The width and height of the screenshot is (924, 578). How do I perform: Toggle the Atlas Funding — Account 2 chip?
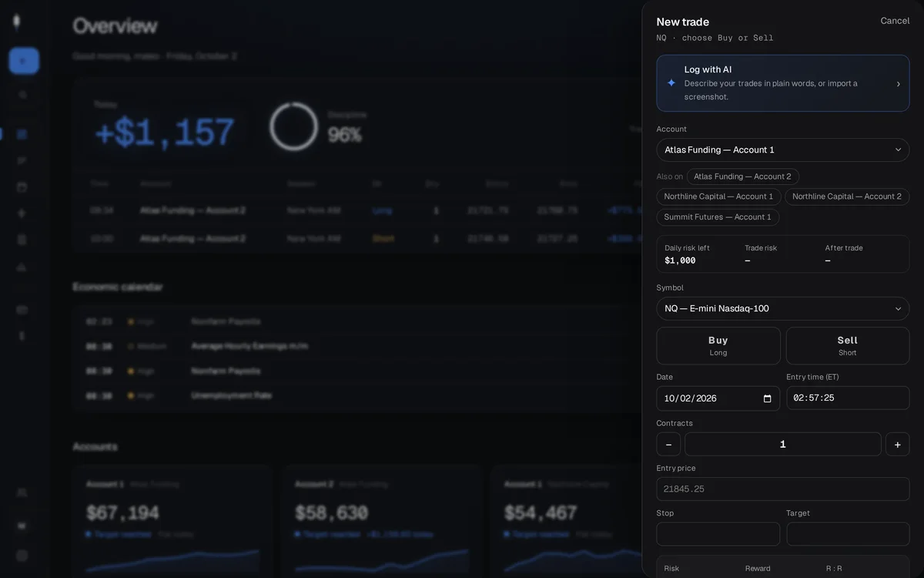[742, 176]
